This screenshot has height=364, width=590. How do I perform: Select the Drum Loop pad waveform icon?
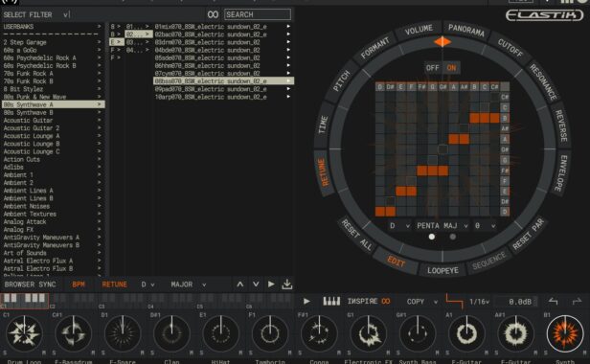(x=25, y=334)
